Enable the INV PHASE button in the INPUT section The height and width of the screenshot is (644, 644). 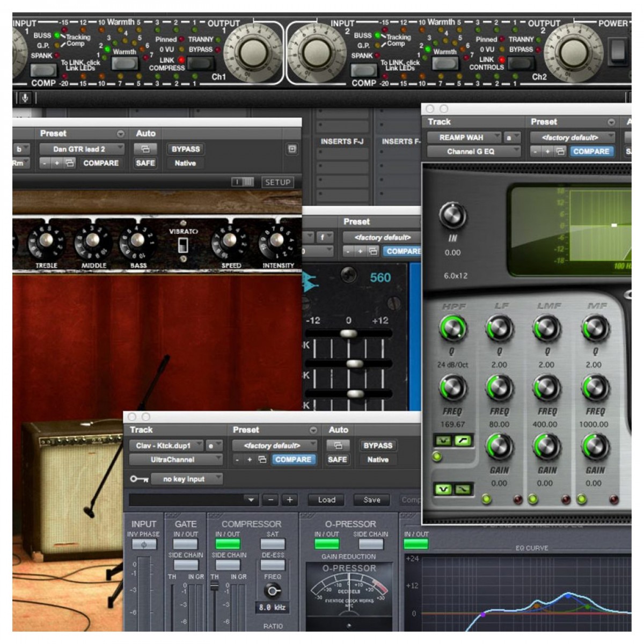[144, 544]
